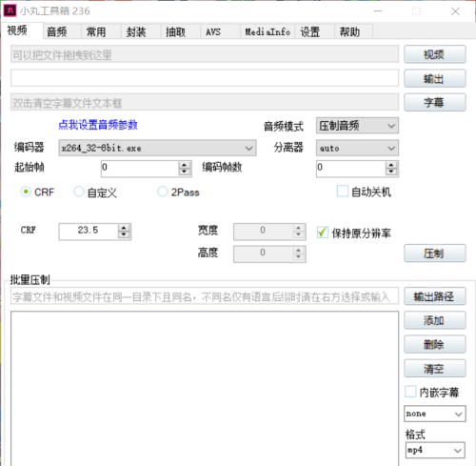
Task: Click the 高度 value field
Action: pos(263,253)
